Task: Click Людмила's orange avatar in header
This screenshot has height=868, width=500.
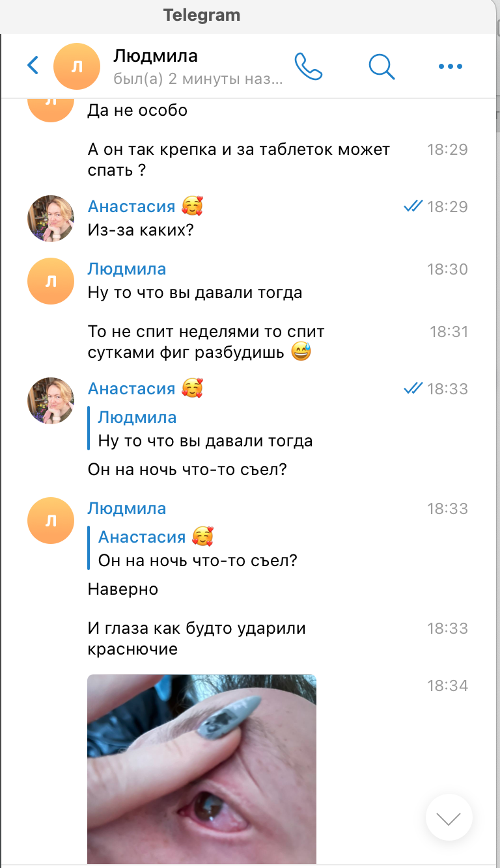Action: [76, 66]
